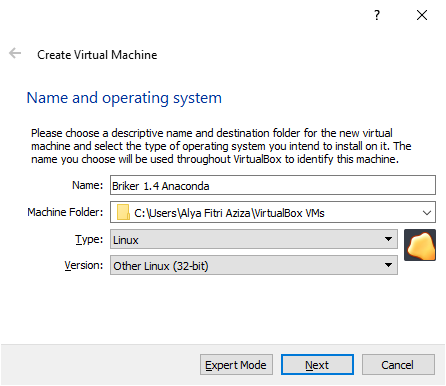The height and width of the screenshot is (386, 446).
Task: Close the Create Virtual Machine dialog
Action: (x=422, y=15)
